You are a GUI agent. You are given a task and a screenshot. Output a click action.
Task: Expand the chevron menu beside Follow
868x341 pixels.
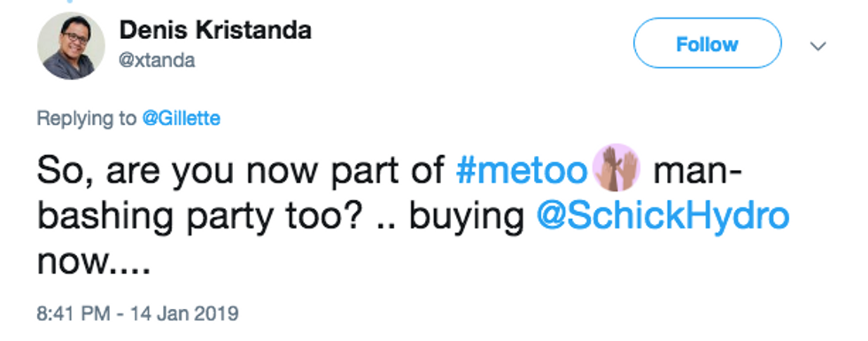tap(818, 45)
